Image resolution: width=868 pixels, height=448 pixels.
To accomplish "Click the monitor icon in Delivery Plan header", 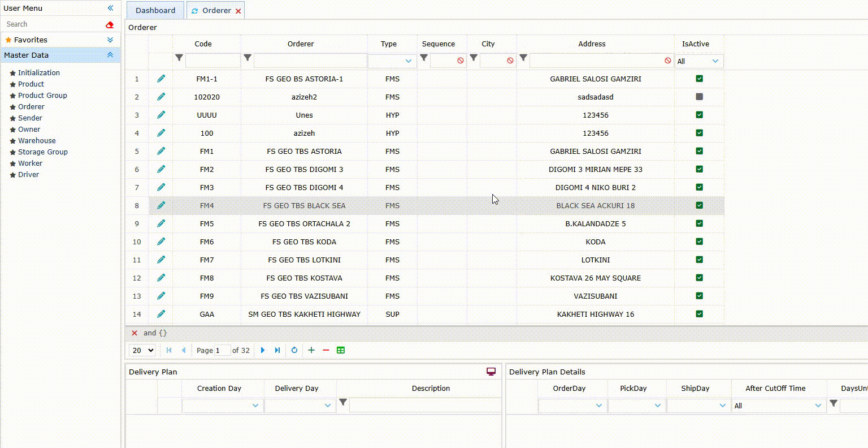I will pos(491,371).
